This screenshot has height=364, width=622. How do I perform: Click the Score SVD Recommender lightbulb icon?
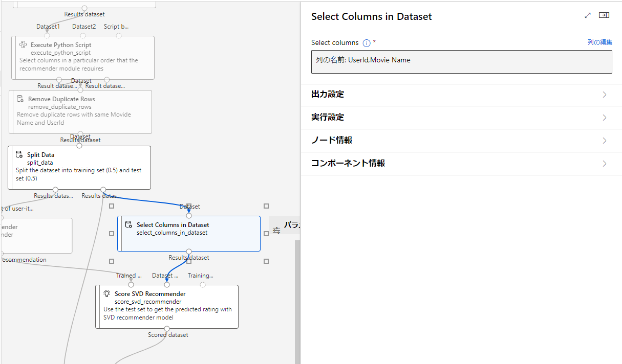(107, 293)
